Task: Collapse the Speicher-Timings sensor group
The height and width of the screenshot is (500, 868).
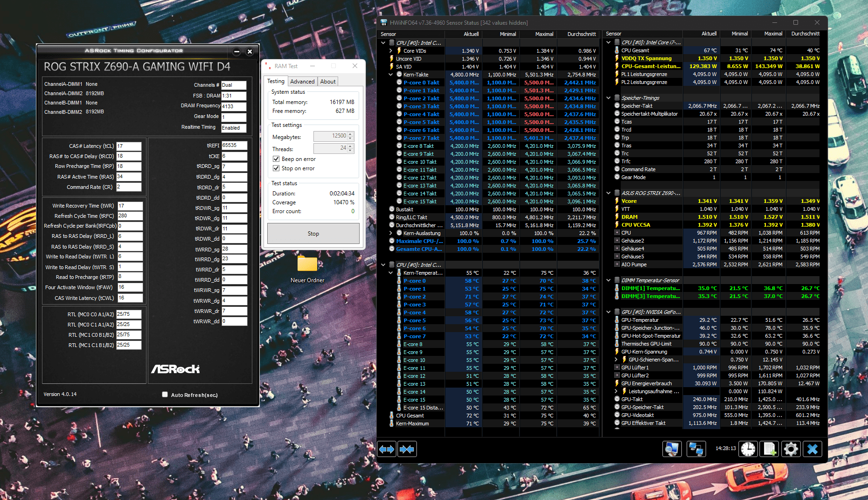Action: [609, 98]
